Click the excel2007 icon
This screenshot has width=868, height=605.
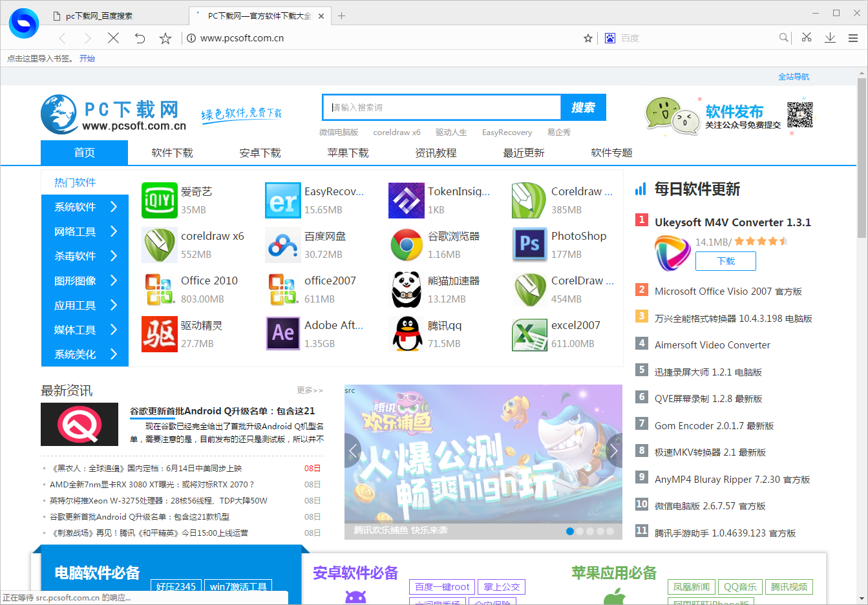click(530, 334)
